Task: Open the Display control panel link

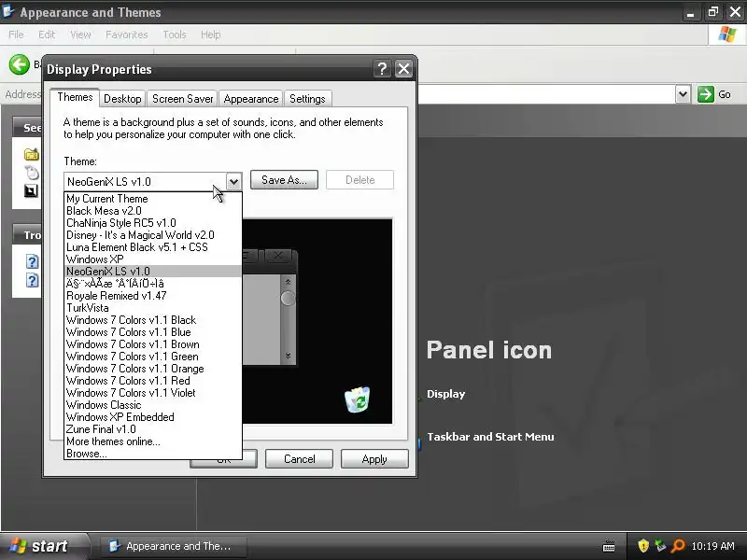Action: [x=446, y=394]
